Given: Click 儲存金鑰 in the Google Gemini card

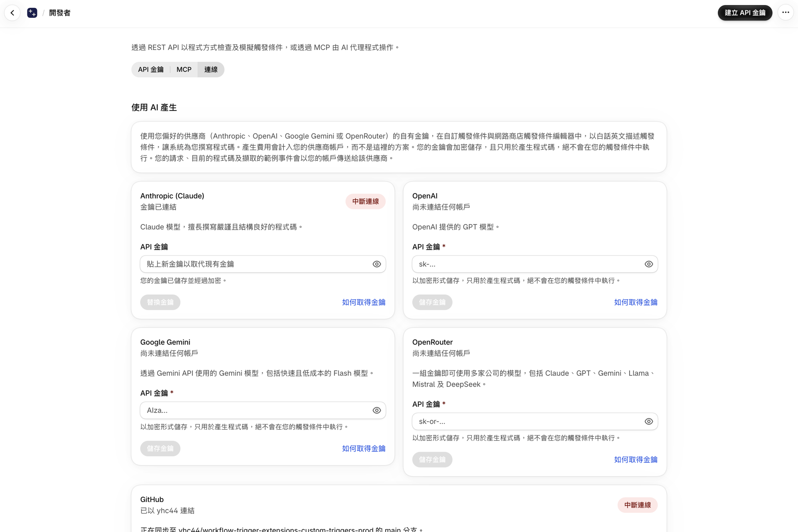Looking at the screenshot, I should 160,448.
